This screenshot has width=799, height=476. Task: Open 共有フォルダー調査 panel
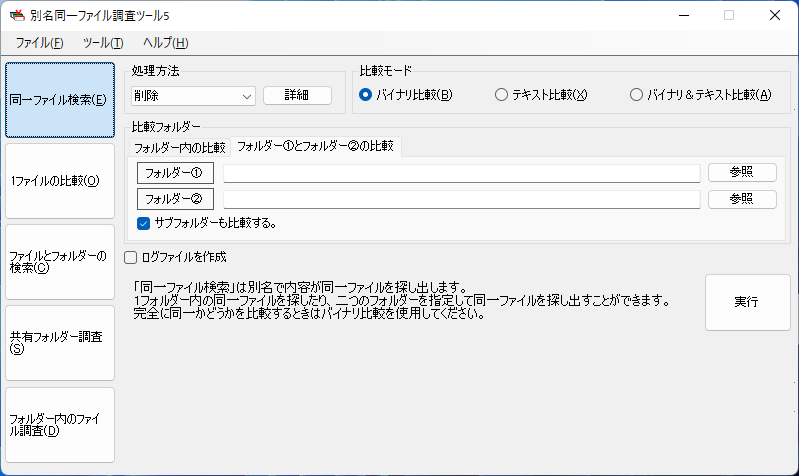click(x=60, y=343)
